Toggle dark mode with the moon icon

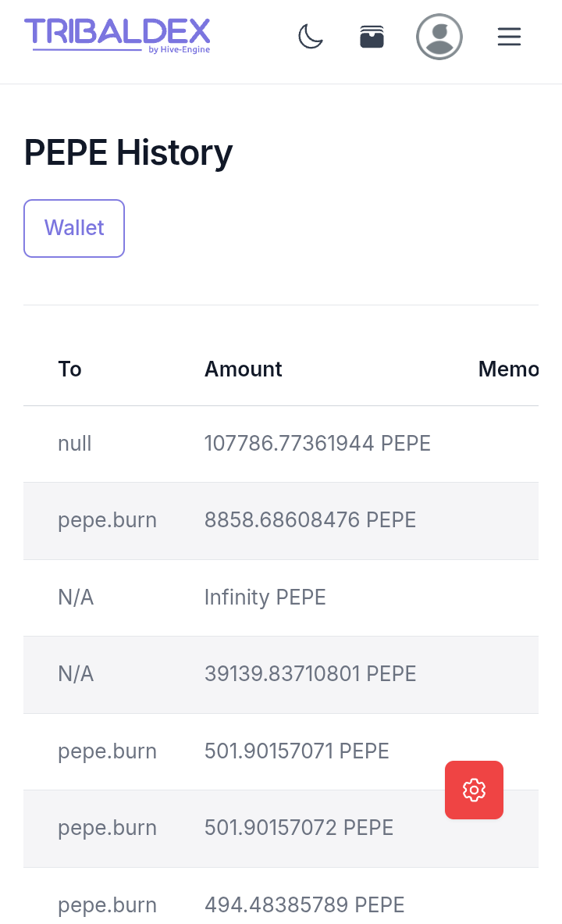311,37
